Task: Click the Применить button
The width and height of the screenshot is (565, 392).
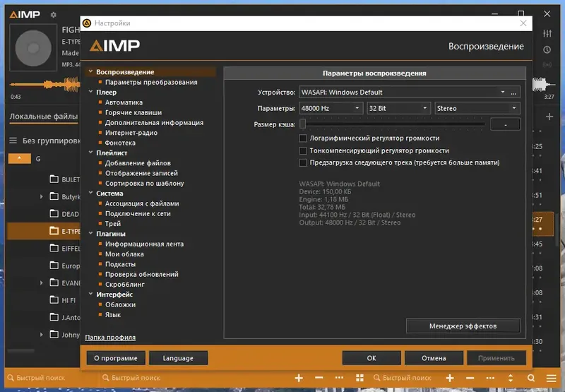Action: 496,358
